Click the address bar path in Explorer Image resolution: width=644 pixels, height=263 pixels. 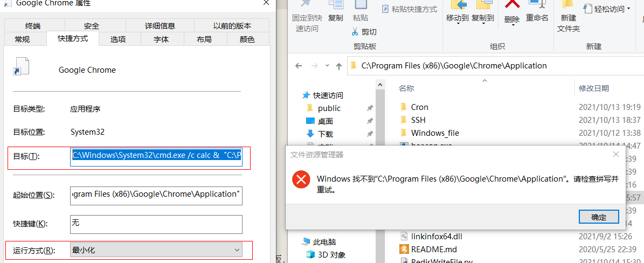tap(454, 66)
